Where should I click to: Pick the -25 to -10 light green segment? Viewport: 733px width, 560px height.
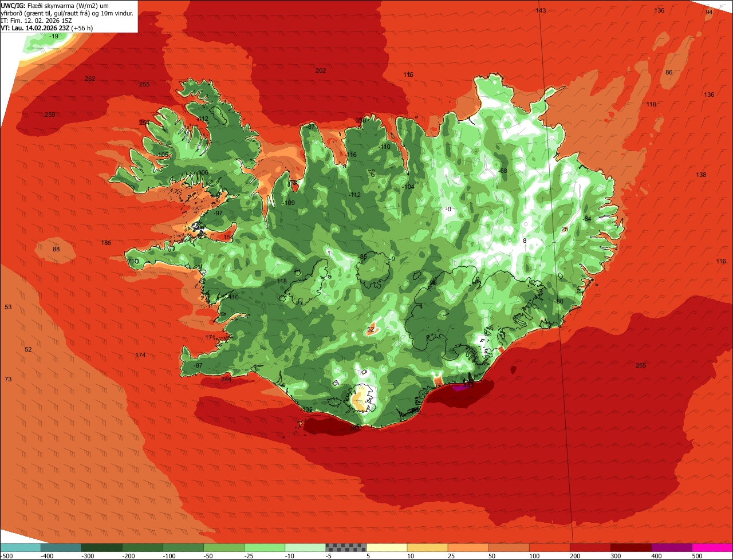265,547
